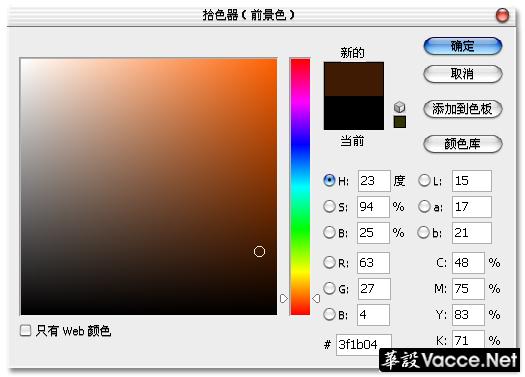Screen dimensions: 525x377
Task: Close the color picker dialog
Action: pyautogui.click(x=502, y=15)
